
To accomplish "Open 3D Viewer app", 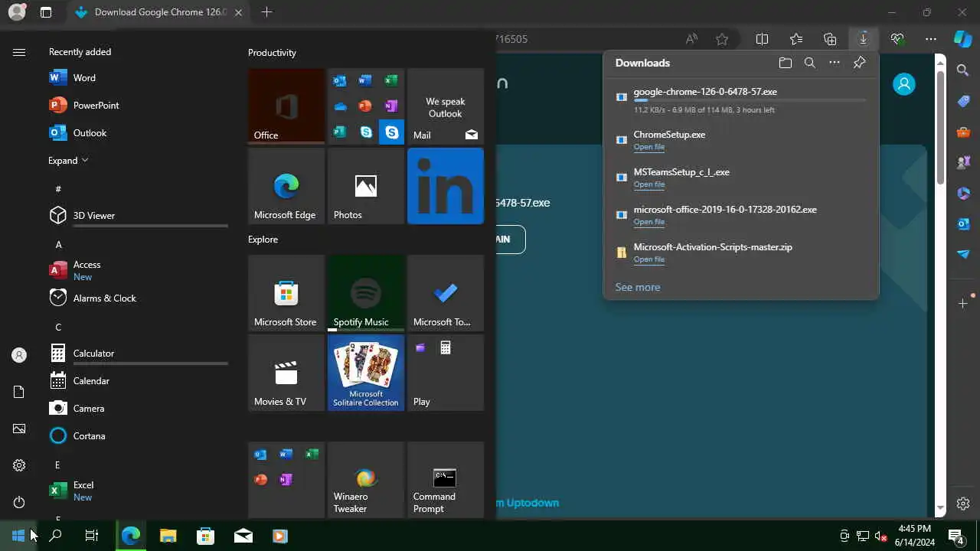I will (138, 215).
